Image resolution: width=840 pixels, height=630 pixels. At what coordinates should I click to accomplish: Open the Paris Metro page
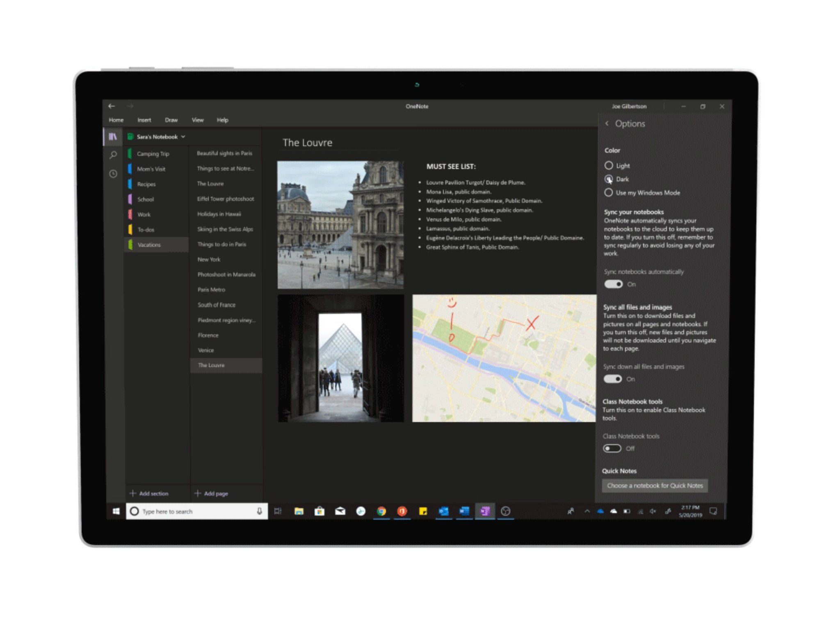tap(226, 290)
